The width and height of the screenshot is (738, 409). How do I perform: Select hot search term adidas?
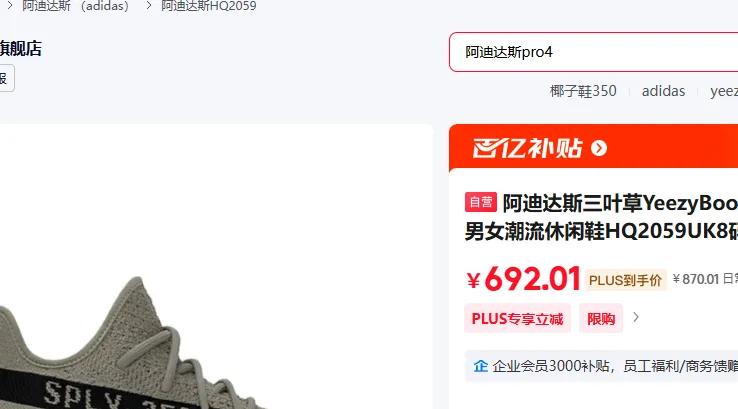pyautogui.click(x=663, y=91)
